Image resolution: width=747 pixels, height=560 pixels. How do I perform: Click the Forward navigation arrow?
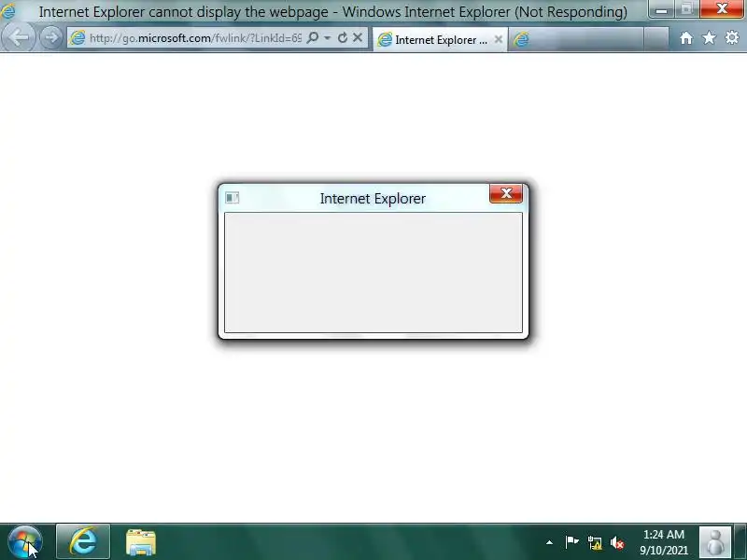pos(51,37)
